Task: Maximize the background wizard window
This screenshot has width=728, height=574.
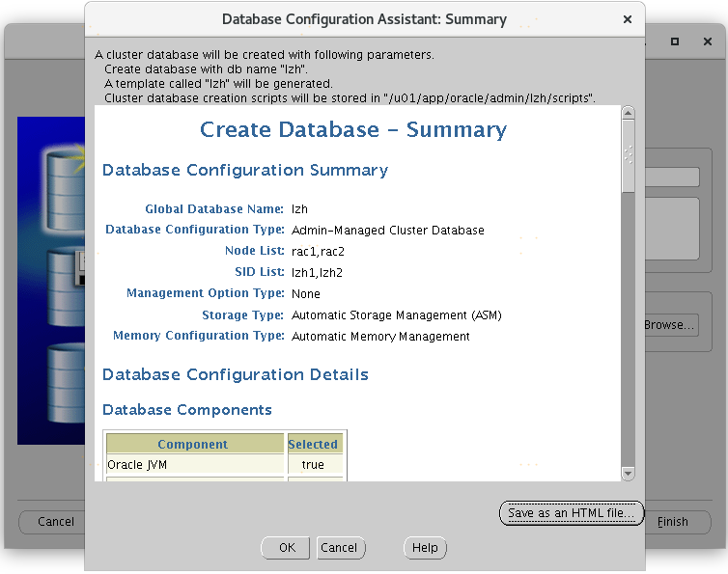Action: (x=675, y=41)
